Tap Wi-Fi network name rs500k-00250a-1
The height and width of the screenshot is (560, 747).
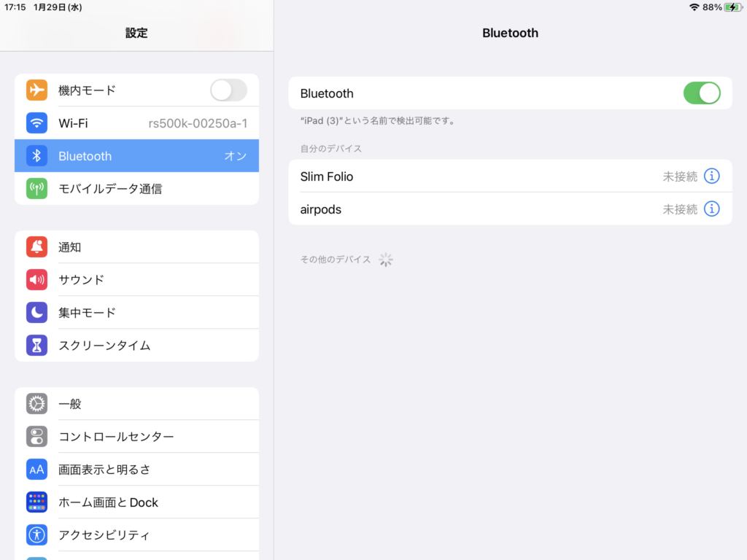[x=198, y=123]
